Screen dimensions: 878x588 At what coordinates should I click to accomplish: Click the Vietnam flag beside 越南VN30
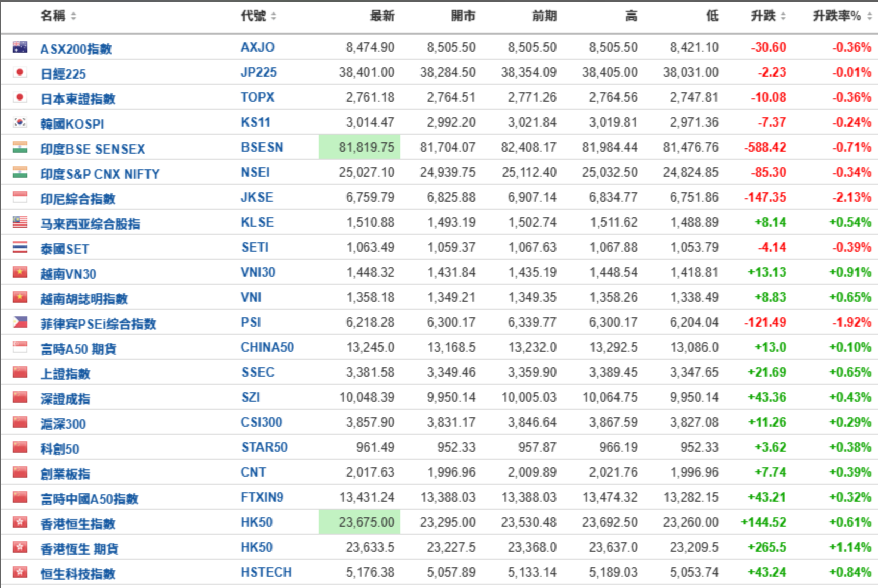pyautogui.click(x=20, y=272)
